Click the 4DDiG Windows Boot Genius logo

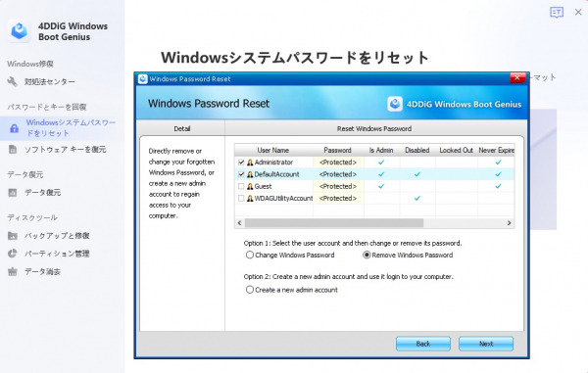20,31
